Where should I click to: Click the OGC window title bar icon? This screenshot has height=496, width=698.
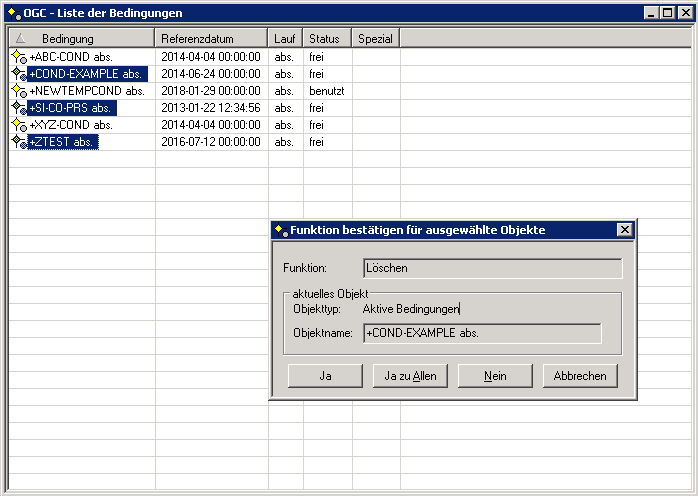tap(11, 11)
